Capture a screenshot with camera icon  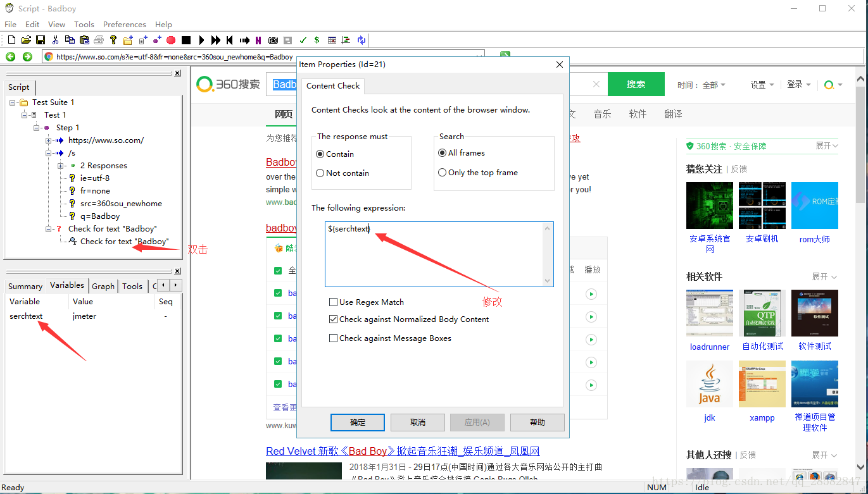click(273, 40)
